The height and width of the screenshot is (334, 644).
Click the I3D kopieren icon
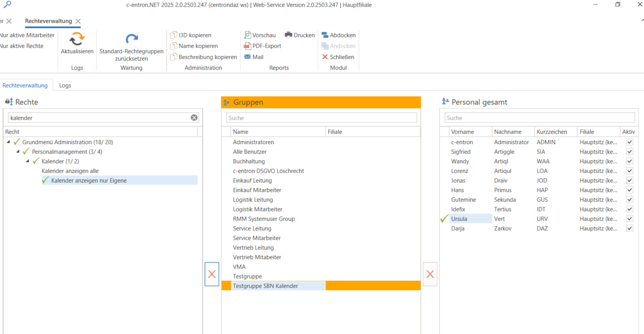[174, 35]
